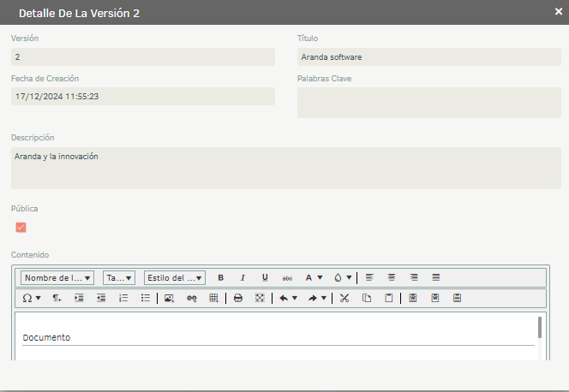Apply background color with drop icon
Screen dimensions: 569x392
coord(338,278)
